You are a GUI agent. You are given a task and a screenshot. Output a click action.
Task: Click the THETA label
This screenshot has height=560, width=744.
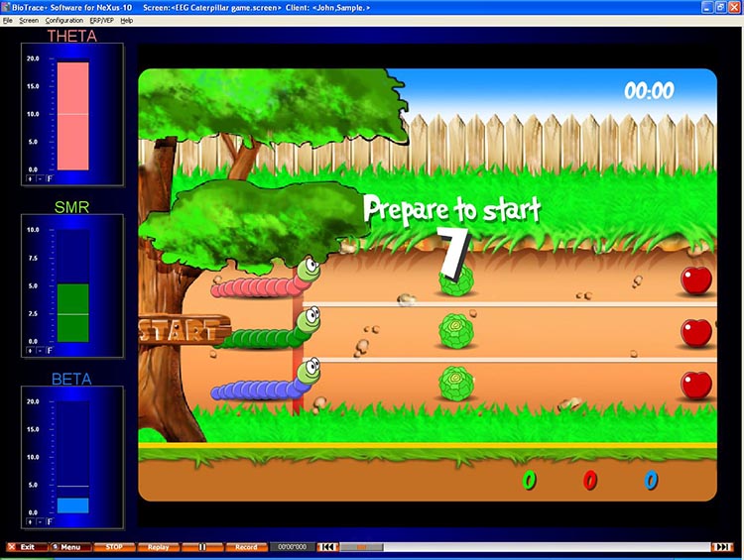71,36
